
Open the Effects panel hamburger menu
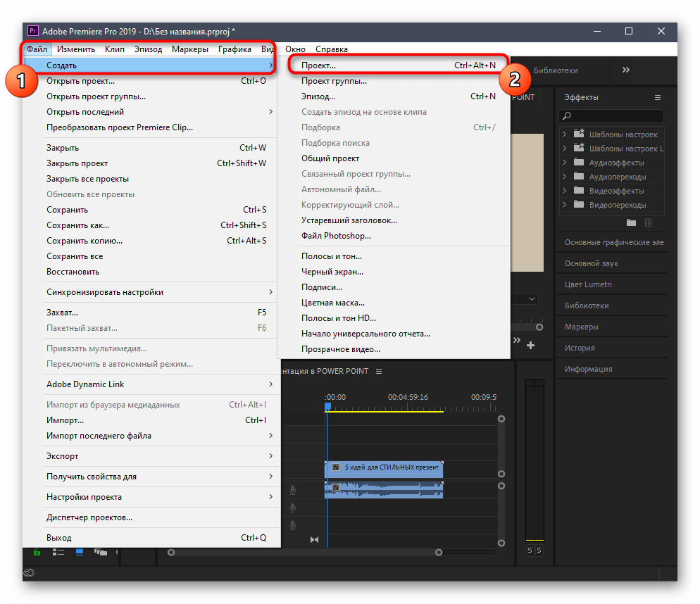(658, 97)
